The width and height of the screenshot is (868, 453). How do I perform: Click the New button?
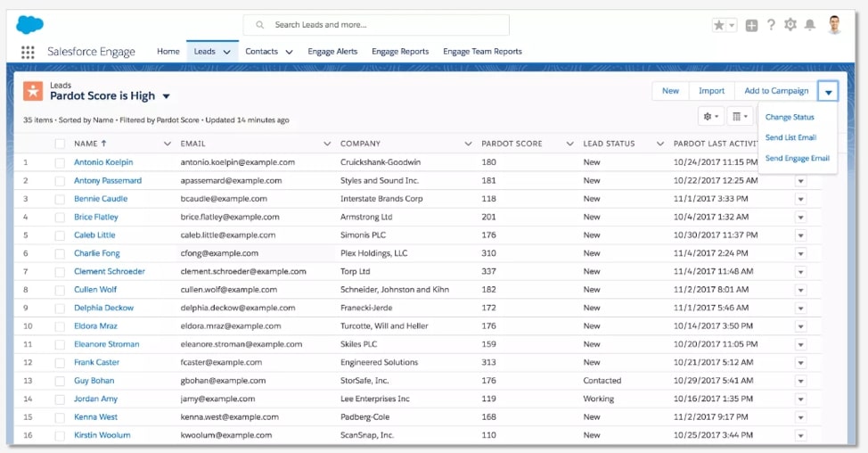tap(670, 91)
